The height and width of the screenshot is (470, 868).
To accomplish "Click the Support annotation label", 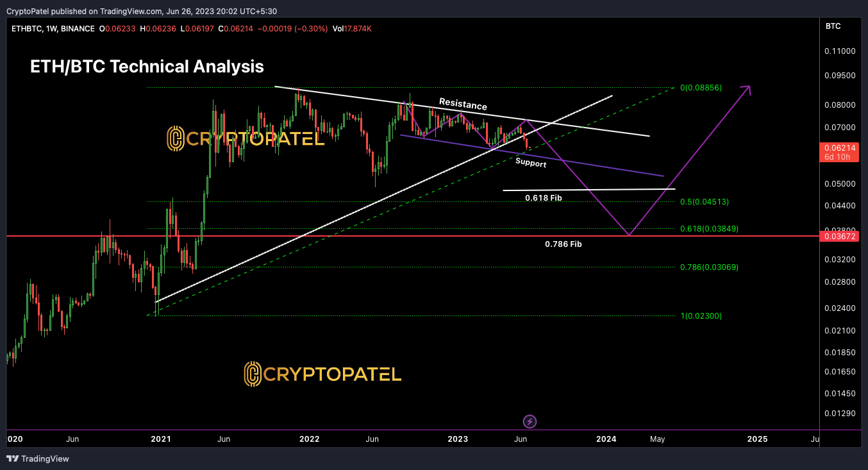I will (531, 163).
